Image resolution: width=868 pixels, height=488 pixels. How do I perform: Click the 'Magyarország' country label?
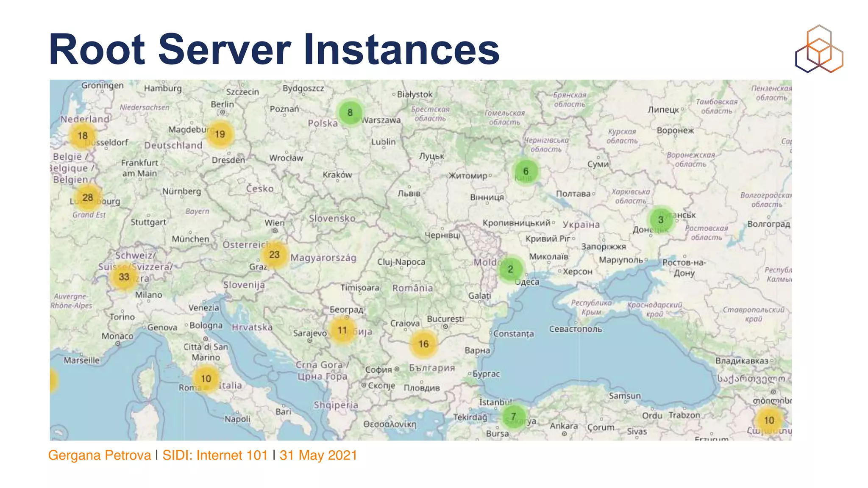(x=323, y=258)
